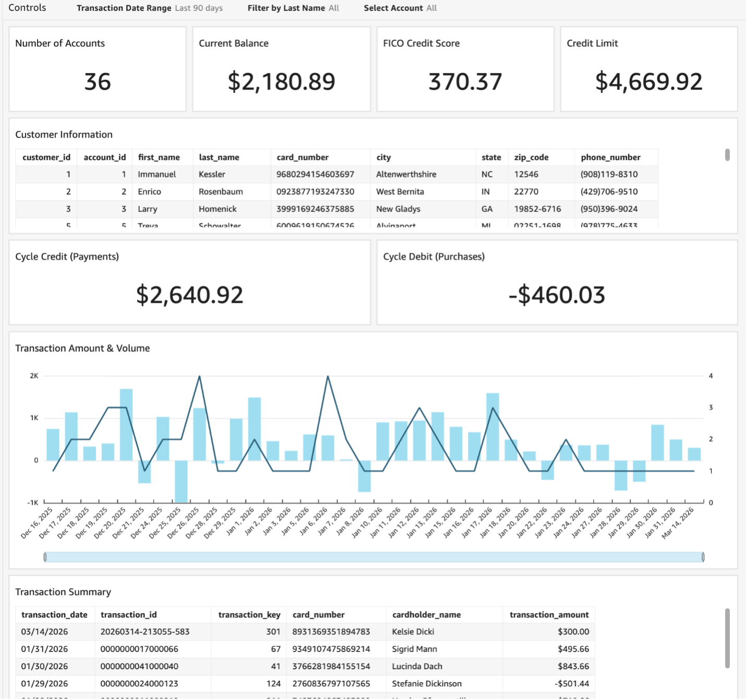Click the Number of Accounts KPI value
The width and height of the screenshot is (746, 700).
click(98, 81)
